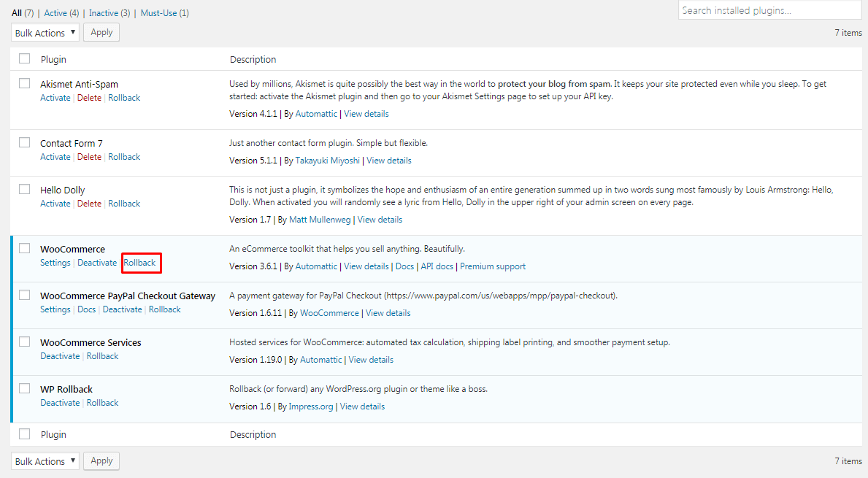View details for Akismet Anti-Spam

[366, 114]
